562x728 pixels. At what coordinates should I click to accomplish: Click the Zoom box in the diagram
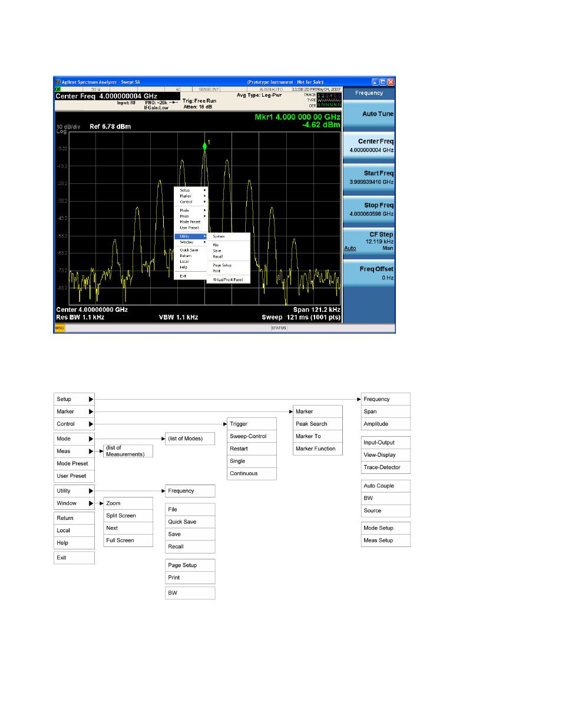pos(128,503)
